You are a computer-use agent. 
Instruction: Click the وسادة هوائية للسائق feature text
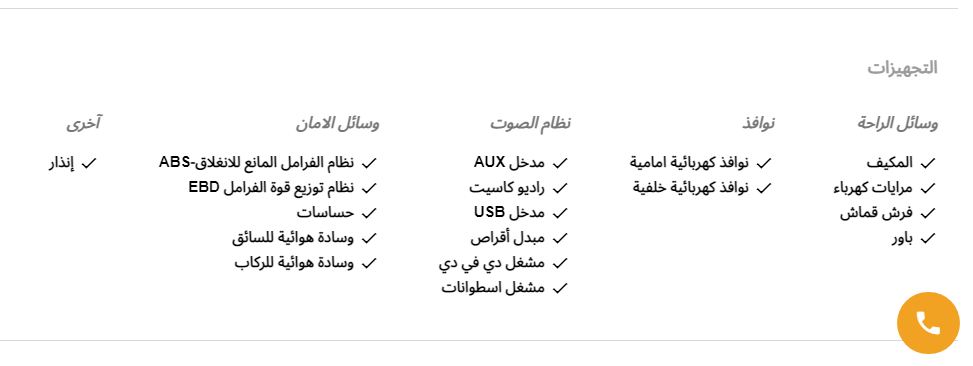[x=293, y=238]
